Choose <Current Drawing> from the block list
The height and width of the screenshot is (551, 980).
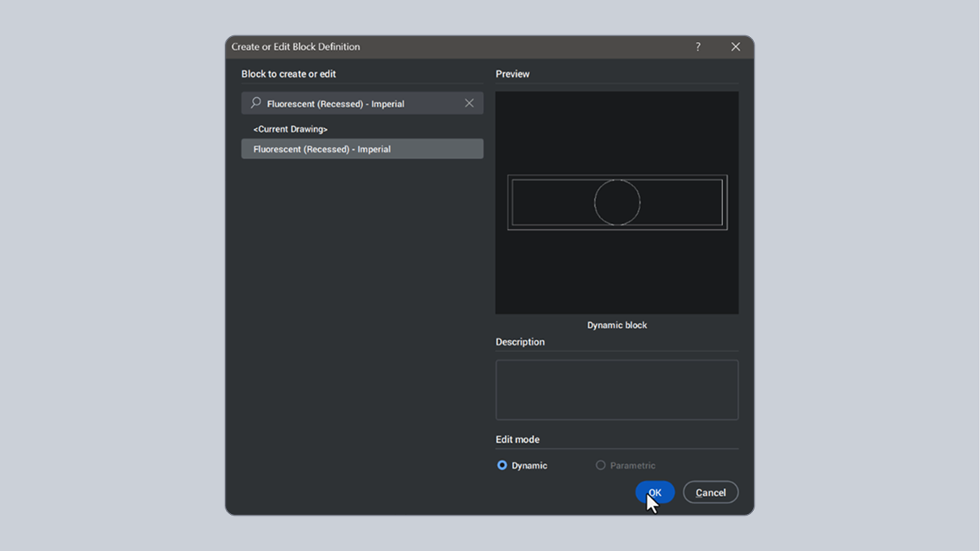290,129
